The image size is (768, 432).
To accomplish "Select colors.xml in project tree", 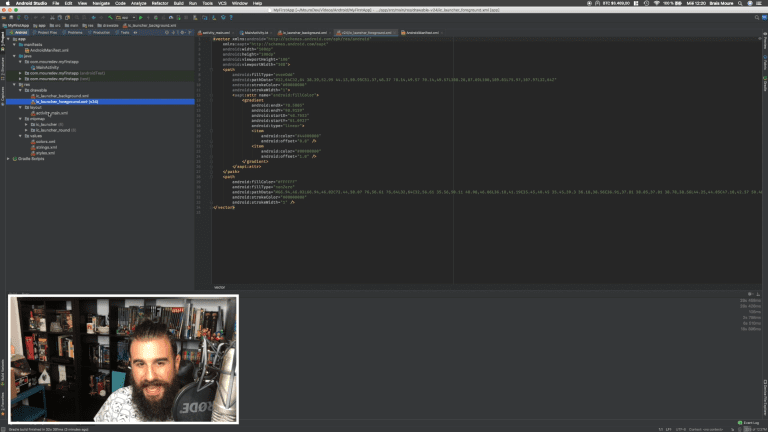I will coord(43,142).
